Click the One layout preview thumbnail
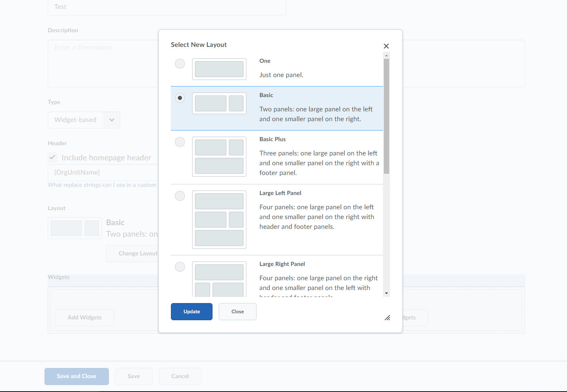This screenshot has width=567, height=392. [219, 69]
